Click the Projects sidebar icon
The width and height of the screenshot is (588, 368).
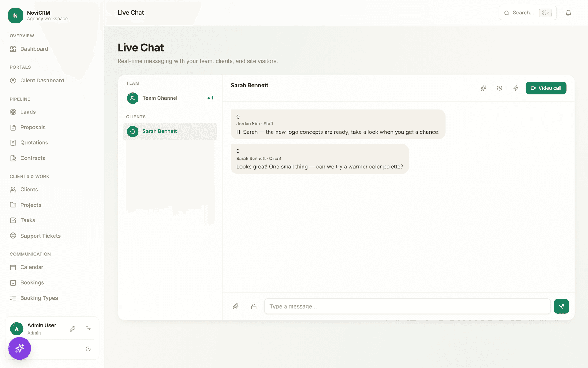click(x=13, y=205)
